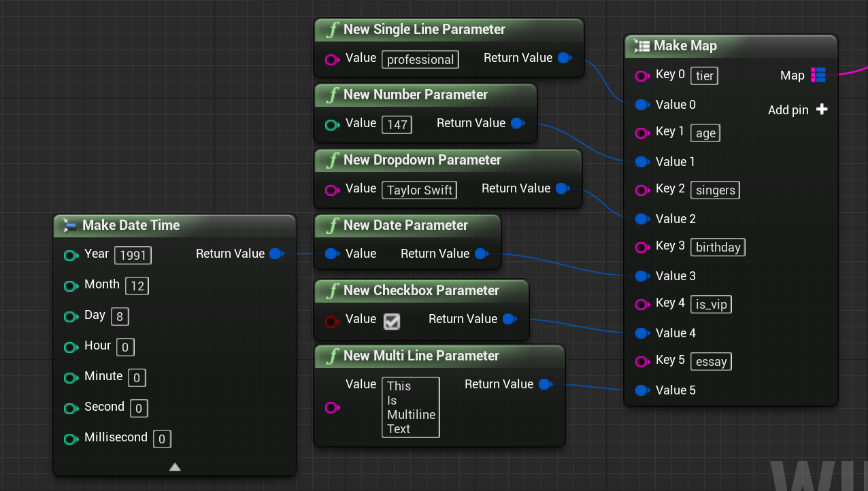Select the New Dropdown Parameter node title
Image resolution: width=868 pixels, height=491 pixels.
pyautogui.click(x=422, y=160)
